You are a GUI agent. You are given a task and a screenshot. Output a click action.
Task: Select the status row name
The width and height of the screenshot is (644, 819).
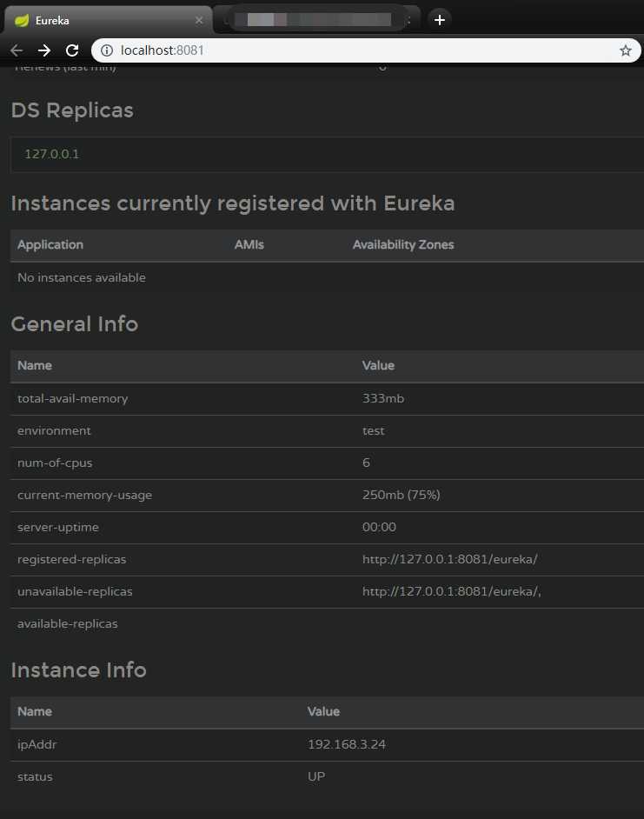point(35,776)
